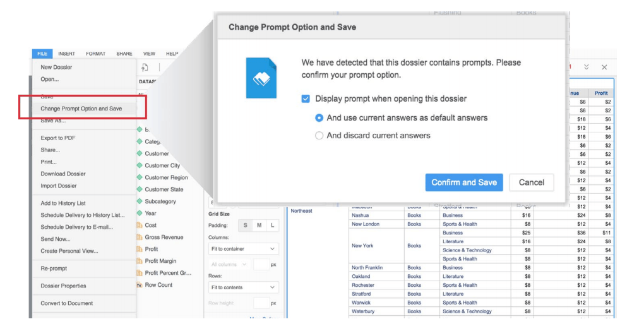Image resolution: width=644 pixels, height=336 pixels.
Task: Open the Fit to container columns dropdown
Action: (x=243, y=249)
